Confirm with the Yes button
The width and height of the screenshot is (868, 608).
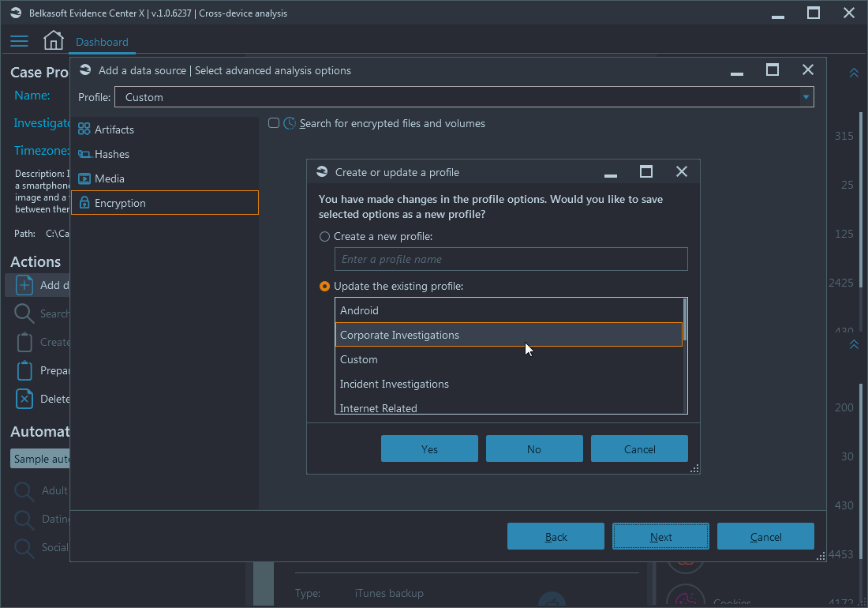point(429,448)
